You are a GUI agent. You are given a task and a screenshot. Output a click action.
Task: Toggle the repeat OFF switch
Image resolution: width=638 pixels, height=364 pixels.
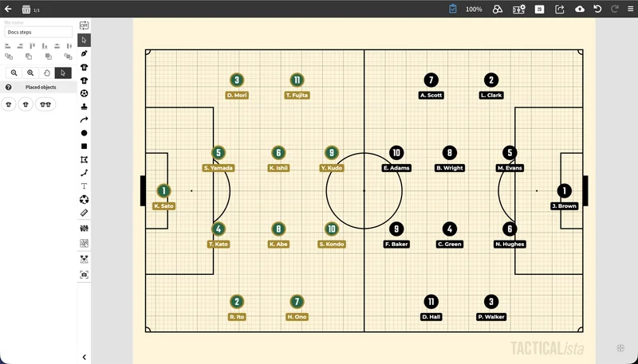pyautogui.click(x=84, y=25)
